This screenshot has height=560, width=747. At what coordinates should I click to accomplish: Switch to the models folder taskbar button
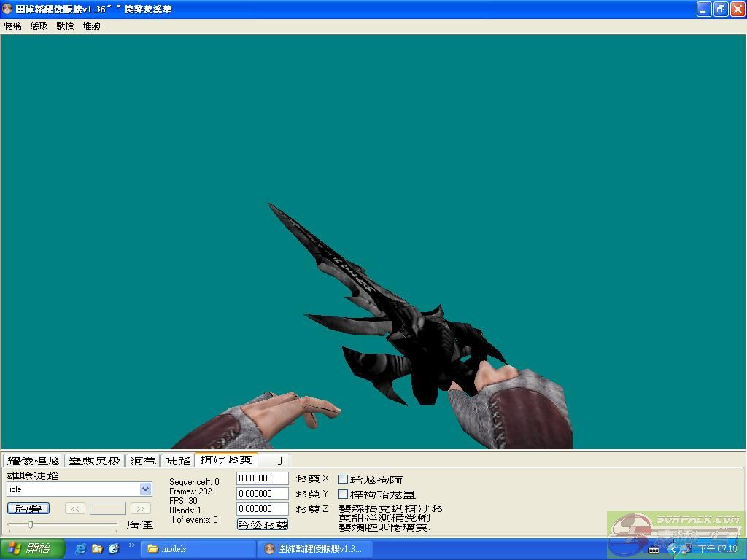(197, 549)
